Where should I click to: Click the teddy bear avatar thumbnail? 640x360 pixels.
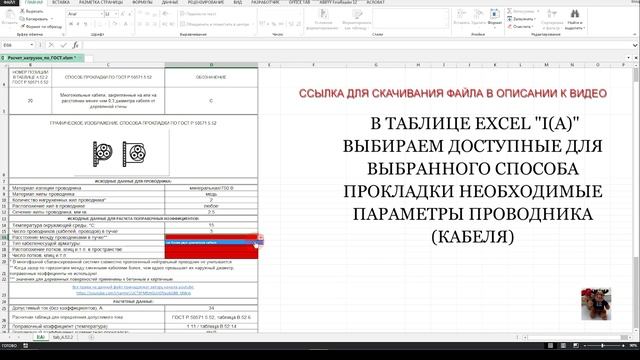click(596, 304)
